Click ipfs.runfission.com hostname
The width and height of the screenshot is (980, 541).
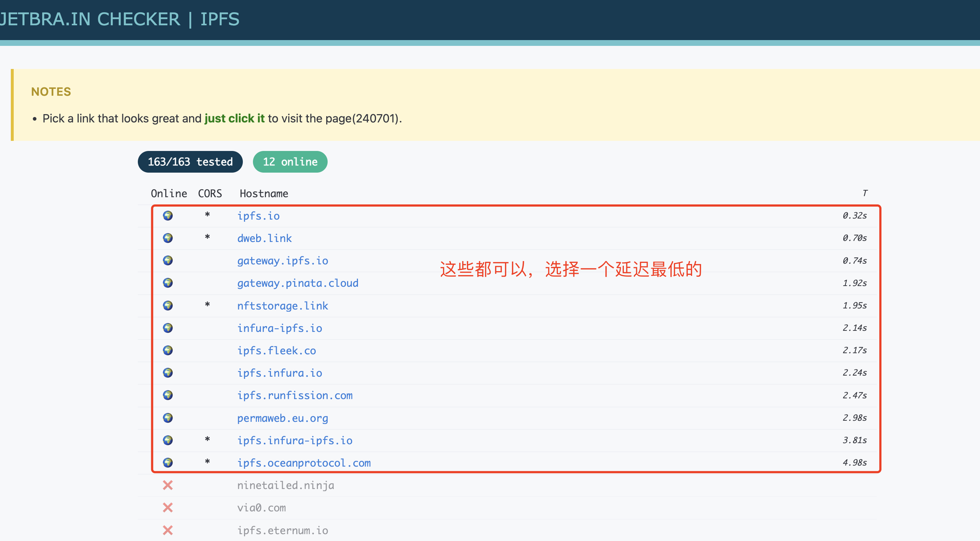point(295,395)
